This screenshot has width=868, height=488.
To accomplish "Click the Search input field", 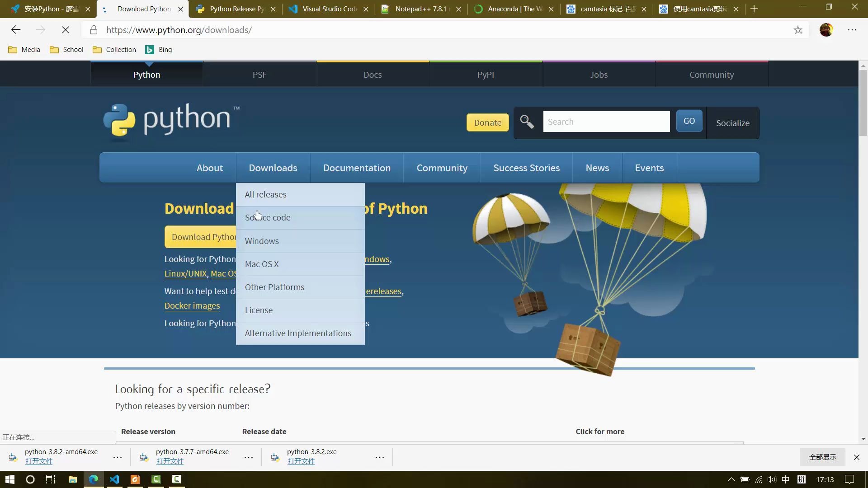I will click(x=605, y=121).
